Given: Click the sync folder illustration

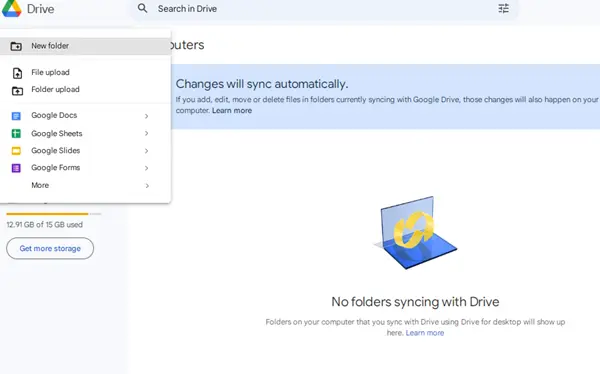Looking at the screenshot, I should click(415, 233).
